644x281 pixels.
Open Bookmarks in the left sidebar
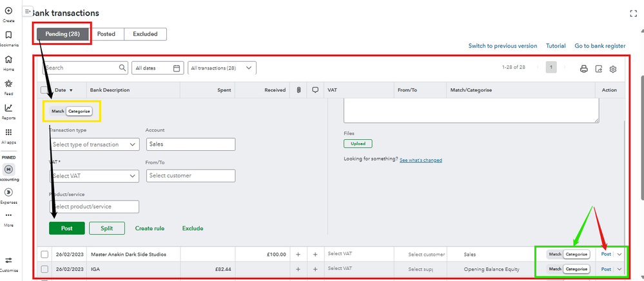click(8, 35)
